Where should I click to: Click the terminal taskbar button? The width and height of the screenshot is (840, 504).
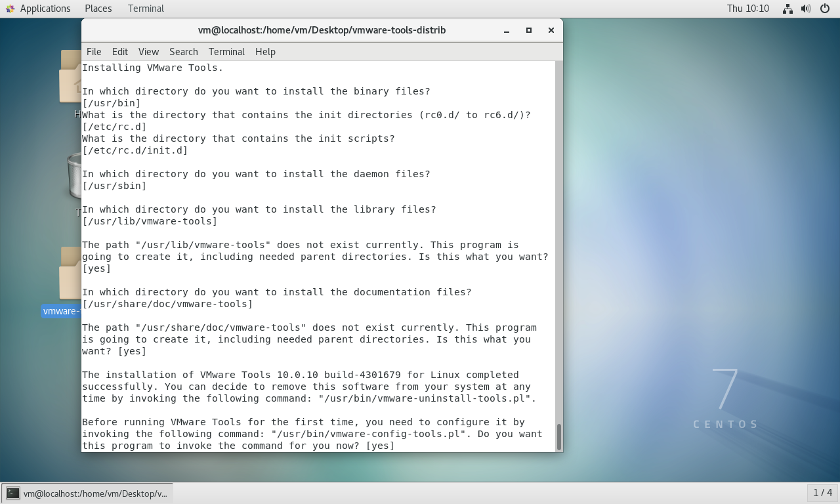[88, 493]
